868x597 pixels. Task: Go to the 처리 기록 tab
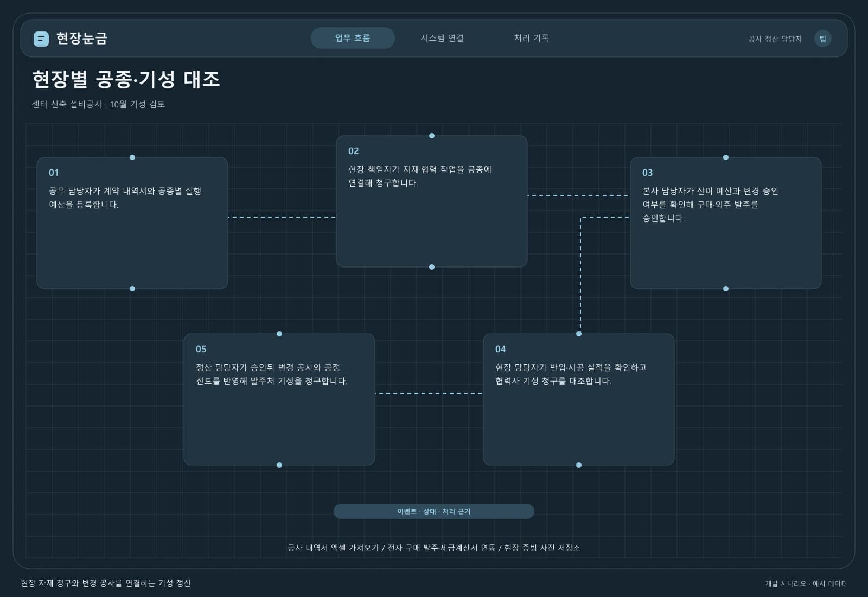(x=532, y=38)
